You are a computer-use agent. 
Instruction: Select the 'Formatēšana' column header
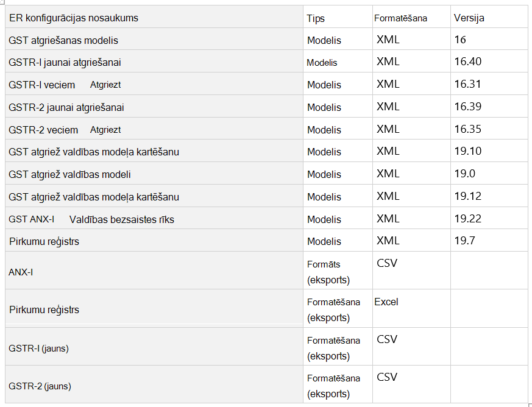401,18
